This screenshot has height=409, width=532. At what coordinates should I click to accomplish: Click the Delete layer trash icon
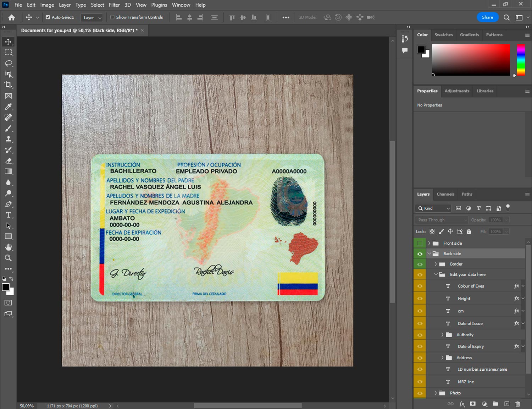(x=517, y=404)
